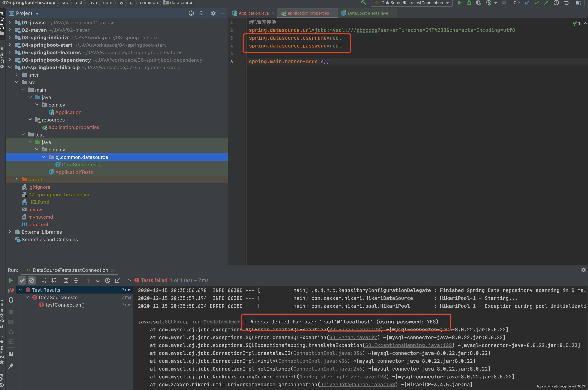Screen dimensions: 588x390
Task: Expand all test results icon
Action: (66, 280)
